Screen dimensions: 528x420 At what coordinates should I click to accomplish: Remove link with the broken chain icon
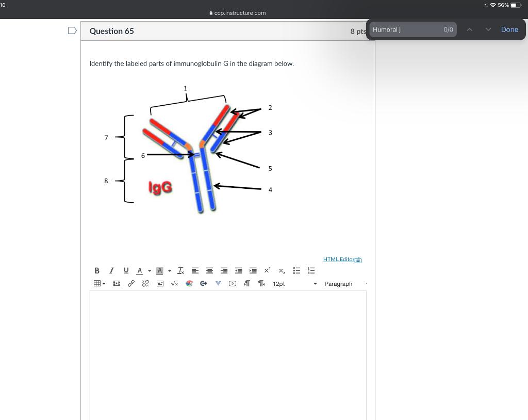[x=145, y=283]
